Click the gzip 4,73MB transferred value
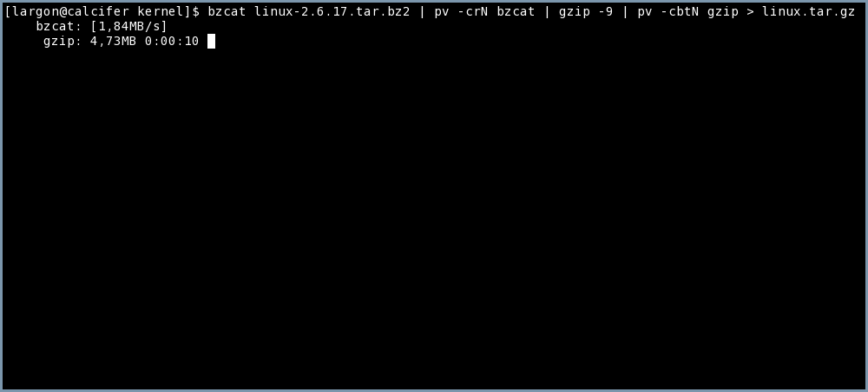Viewport: 868px width, 392px height. (113, 41)
